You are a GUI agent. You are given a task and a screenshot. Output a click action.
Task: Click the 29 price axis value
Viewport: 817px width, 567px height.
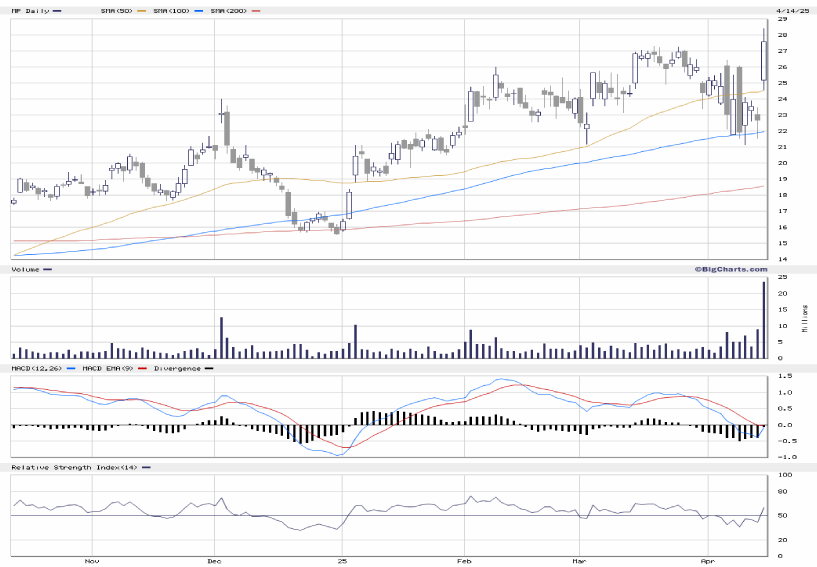pos(783,19)
